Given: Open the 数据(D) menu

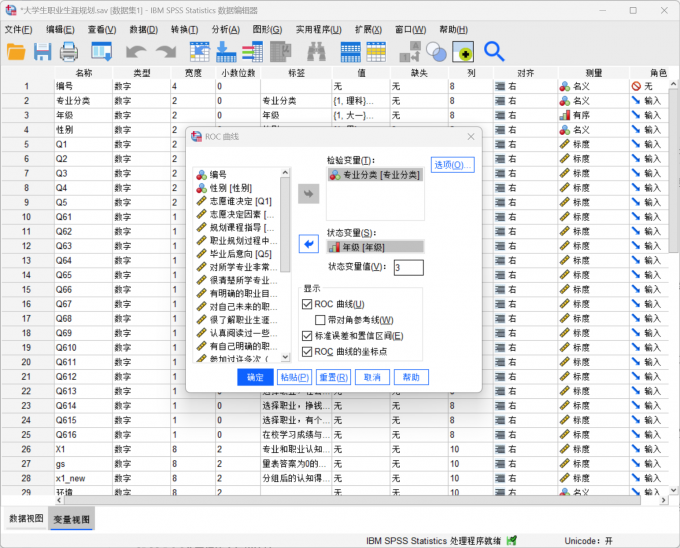Looking at the screenshot, I should point(144,29).
